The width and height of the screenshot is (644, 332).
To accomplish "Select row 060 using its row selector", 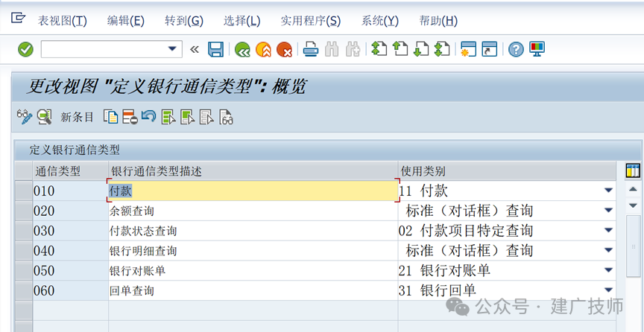I will coord(24,290).
